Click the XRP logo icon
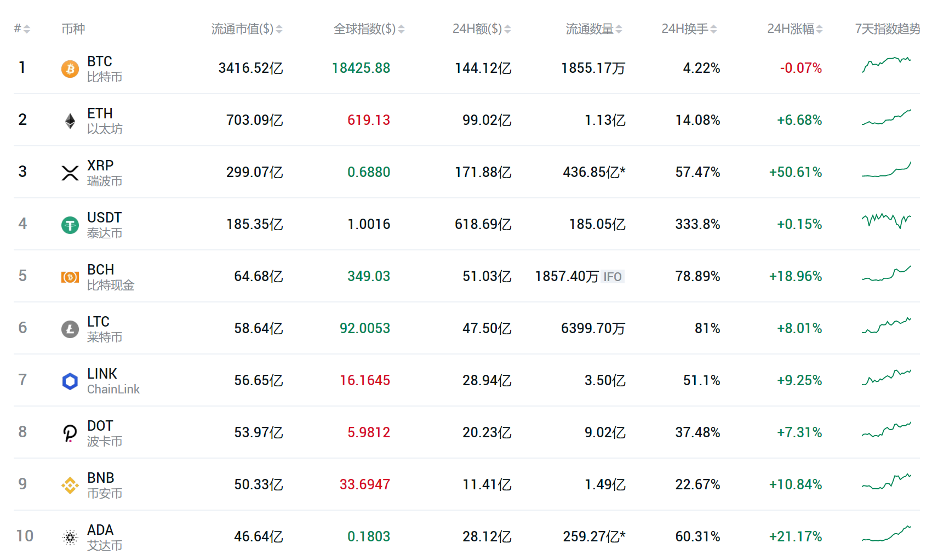 [70, 173]
